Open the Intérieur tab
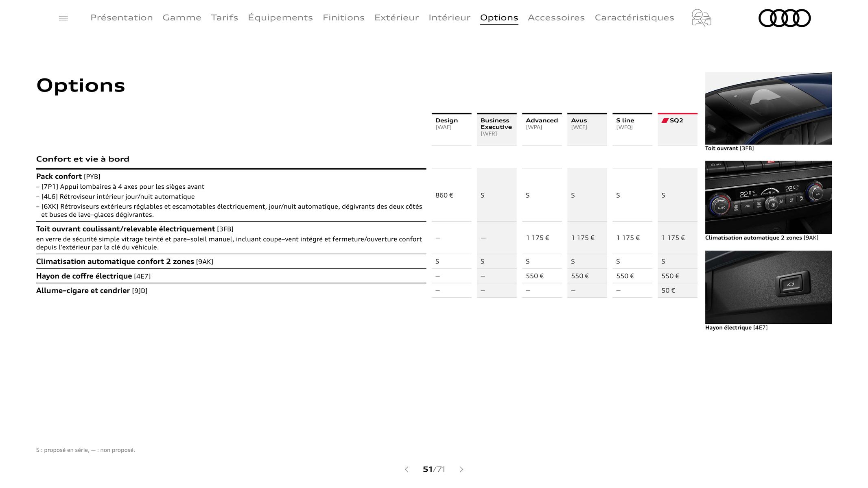868x488 pixels. [449, 17]
